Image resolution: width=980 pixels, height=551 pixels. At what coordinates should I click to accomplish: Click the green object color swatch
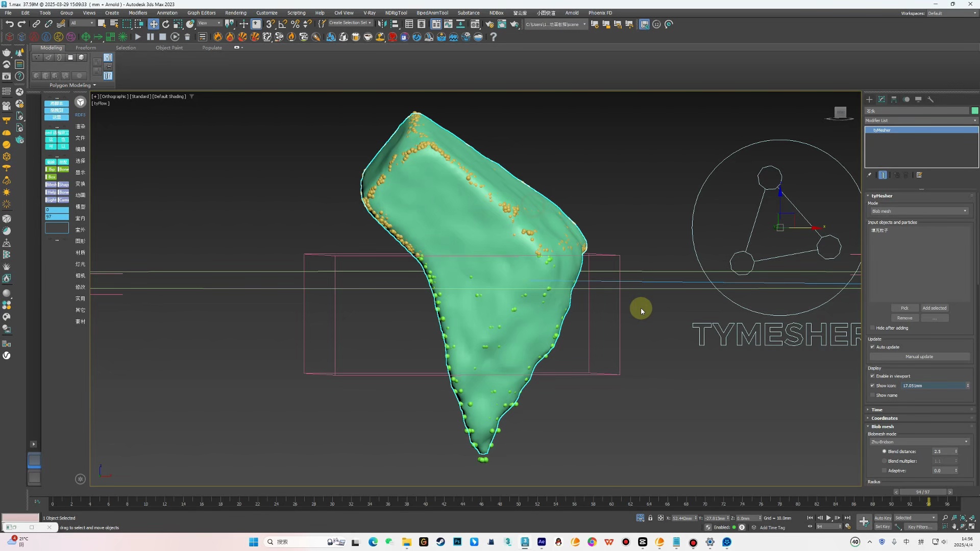[x=975, y=110]
